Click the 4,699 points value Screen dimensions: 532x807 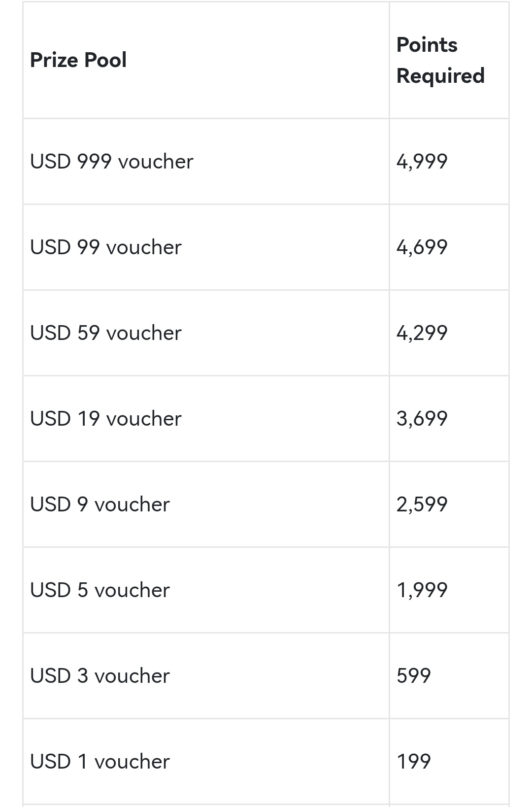tap(422, 247)
